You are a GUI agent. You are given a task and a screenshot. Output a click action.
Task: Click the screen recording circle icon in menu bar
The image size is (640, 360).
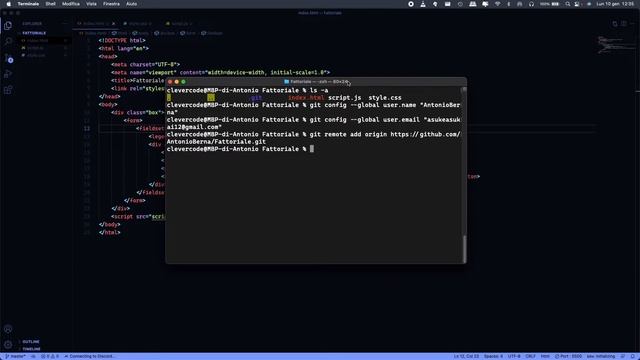(411, 4)
